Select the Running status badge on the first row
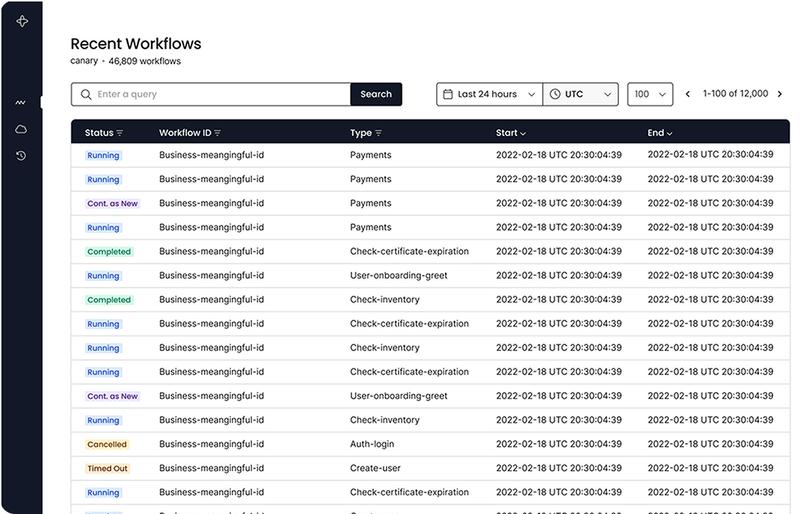The image size is (812, 514). [103, 155]
